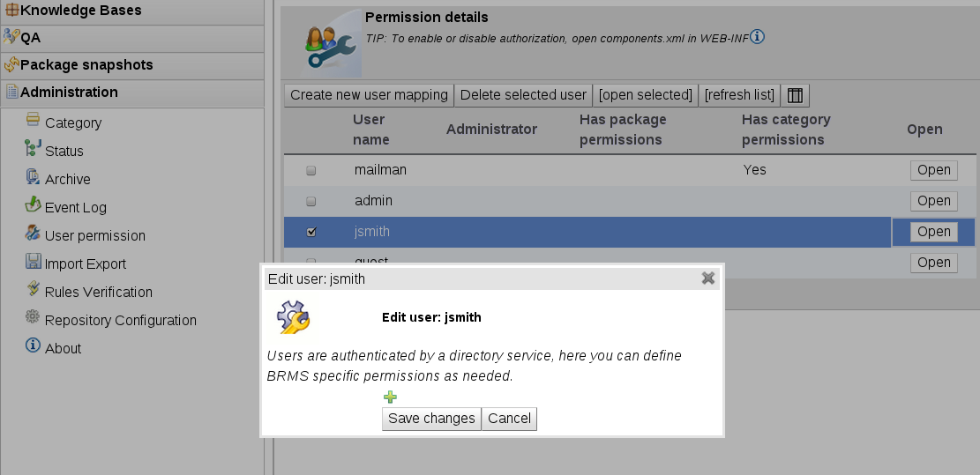This screenshot has width=980, height=475.
Task: Select Repository Configuration in sidebar
Action: tap(120, 320)
